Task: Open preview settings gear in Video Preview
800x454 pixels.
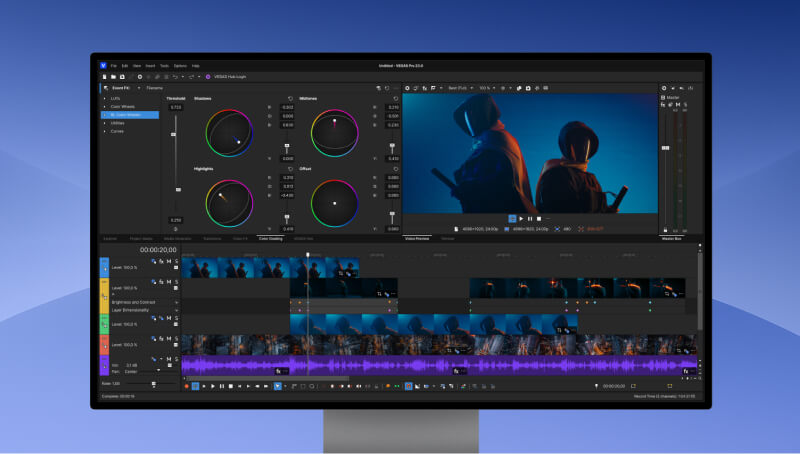Action: click(x=407, y=88)
